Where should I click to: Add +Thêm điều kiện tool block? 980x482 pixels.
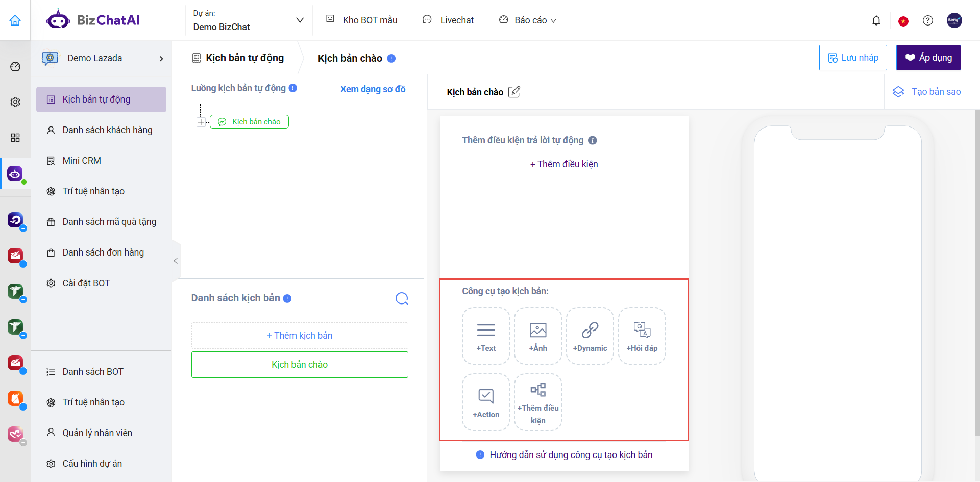pyautogui.click(x=538, y=402)
